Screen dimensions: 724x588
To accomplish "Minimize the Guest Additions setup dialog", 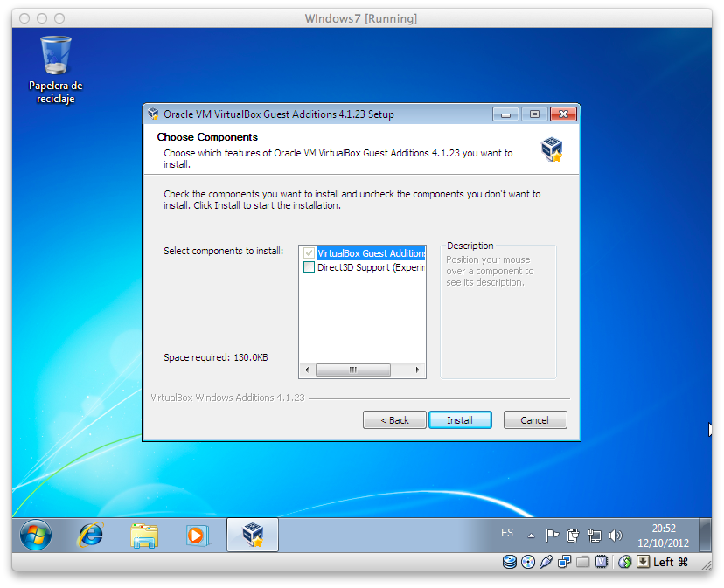I will [505, 114].
